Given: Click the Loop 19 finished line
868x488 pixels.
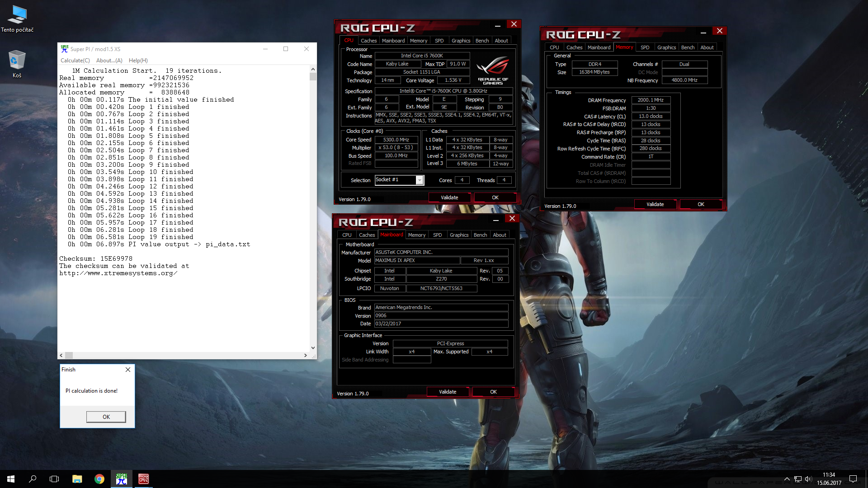Looking at the screenshot, I should coord(131,237).
